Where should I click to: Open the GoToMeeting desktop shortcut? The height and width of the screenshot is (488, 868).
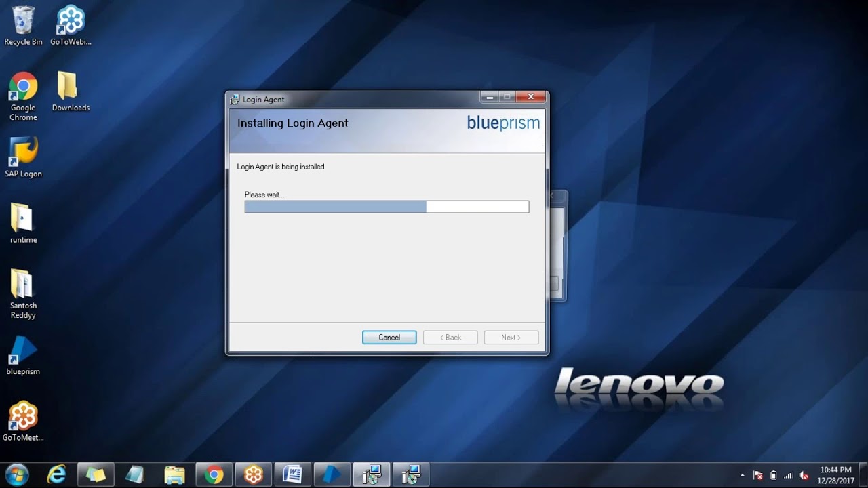point(23,422)
